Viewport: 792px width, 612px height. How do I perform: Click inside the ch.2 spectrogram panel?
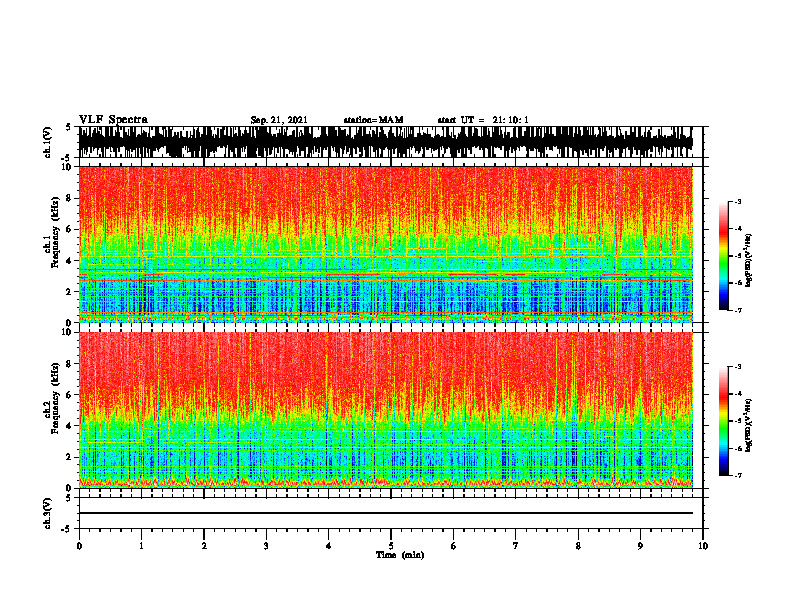(385, 410)
